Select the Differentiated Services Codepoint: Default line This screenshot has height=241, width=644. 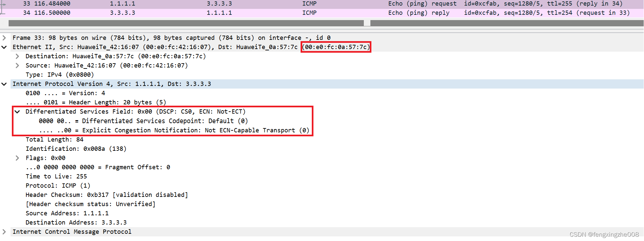[x=143, y=121]
